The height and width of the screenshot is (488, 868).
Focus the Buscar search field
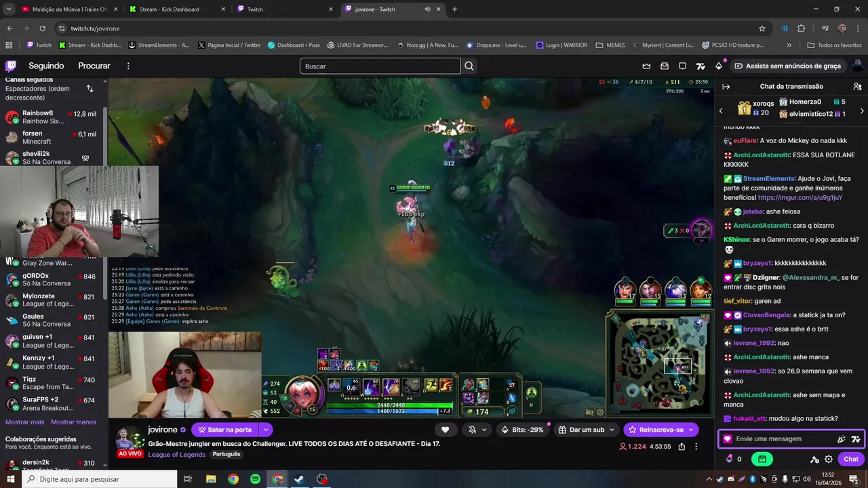coord(380,66)
